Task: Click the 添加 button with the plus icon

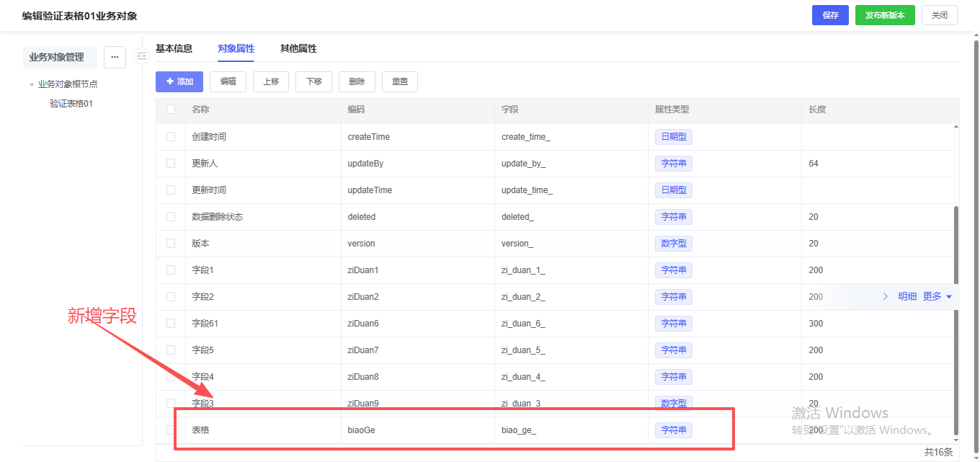Action: point(179,81)
